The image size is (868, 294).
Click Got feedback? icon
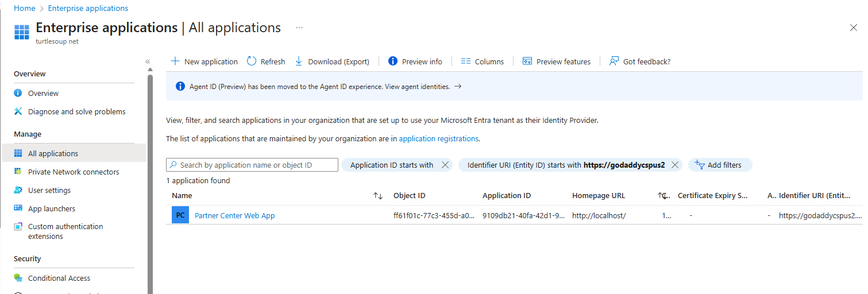pos(614,61)
